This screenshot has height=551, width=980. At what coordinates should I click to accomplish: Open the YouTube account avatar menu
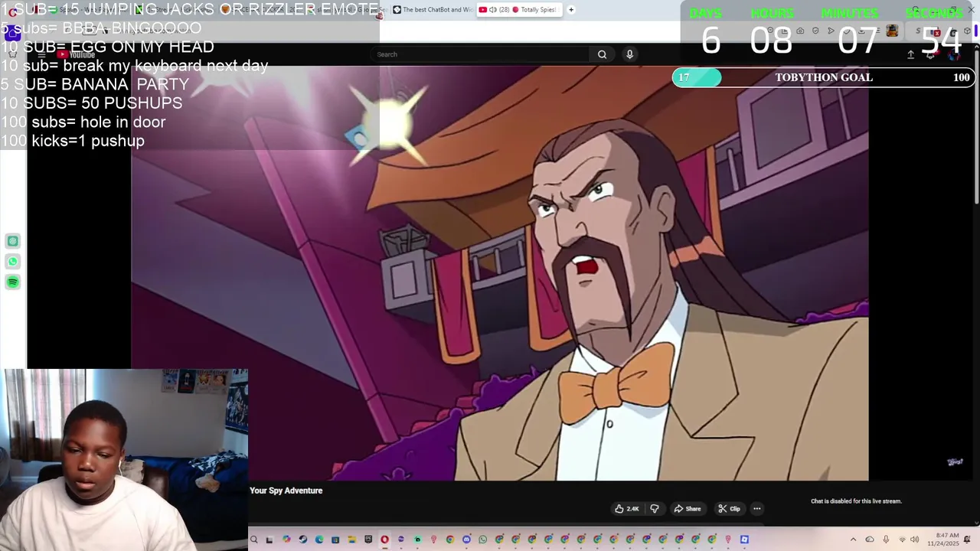[954, 54]
